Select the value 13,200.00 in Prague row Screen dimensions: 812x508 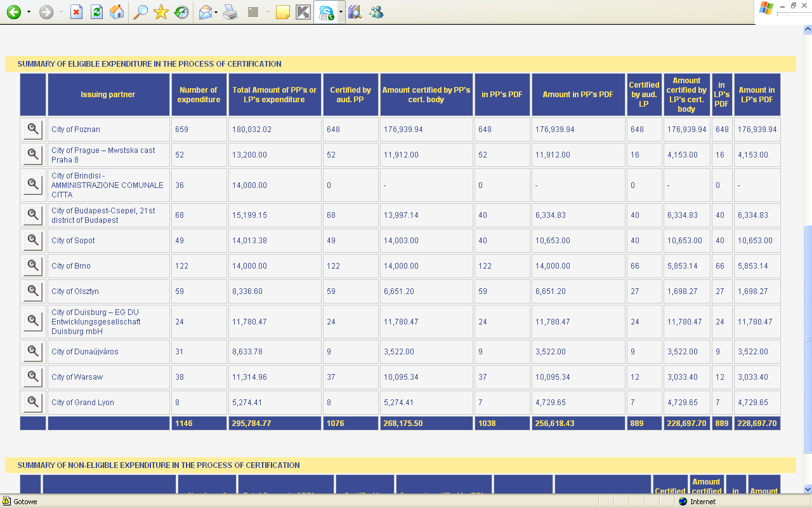point(249,155)
